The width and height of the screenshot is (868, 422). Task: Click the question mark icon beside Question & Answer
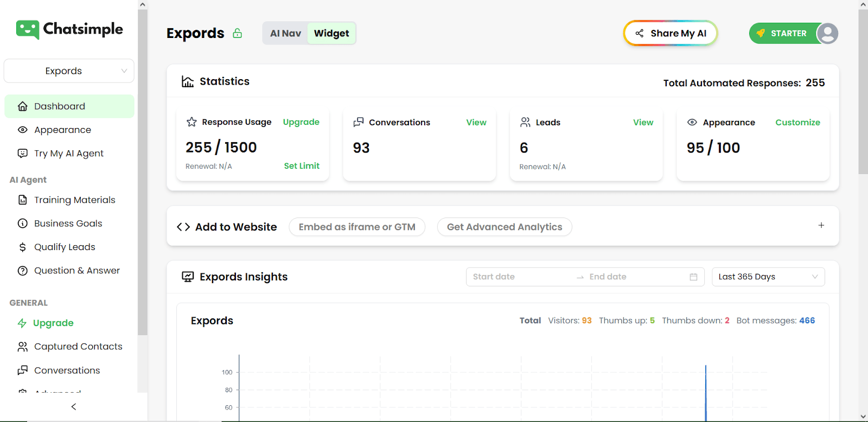pos(23,271)
